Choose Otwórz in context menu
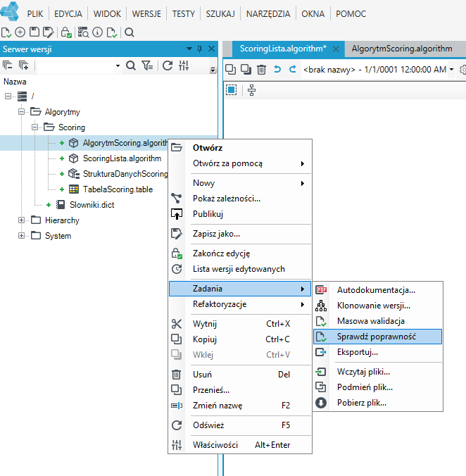Viewport: 466px width, 476px height. point(239,148)
